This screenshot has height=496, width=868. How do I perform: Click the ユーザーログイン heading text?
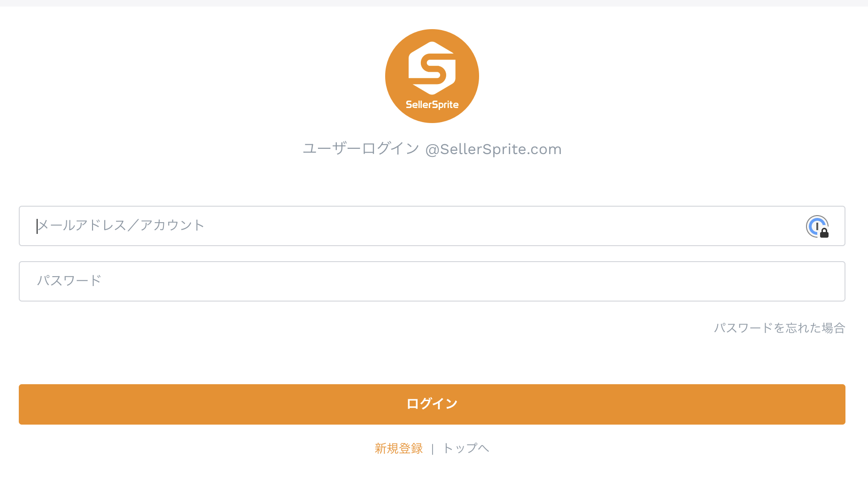361,149
